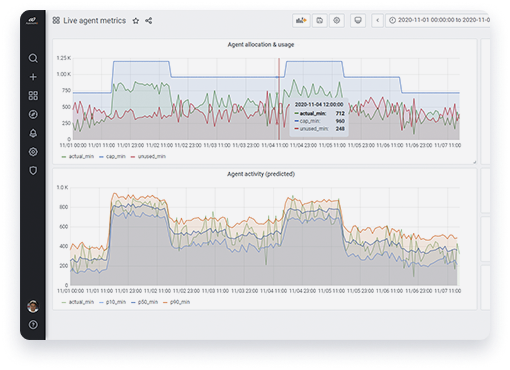Shift time range back with left chevron
The width and height of the screenshot is (510, 370).
[377, 21]
